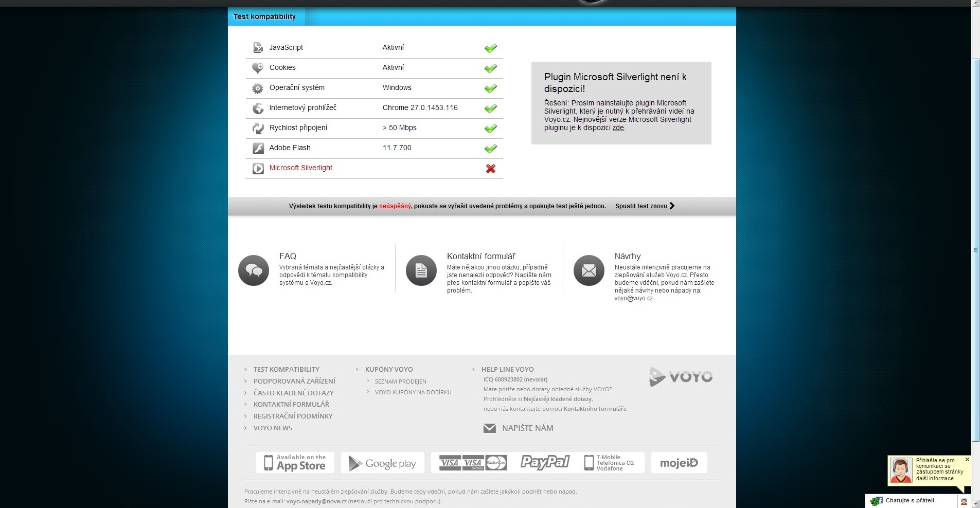
Task: Open the Kontaktní formulář document icon
Action: coord(421,270)
